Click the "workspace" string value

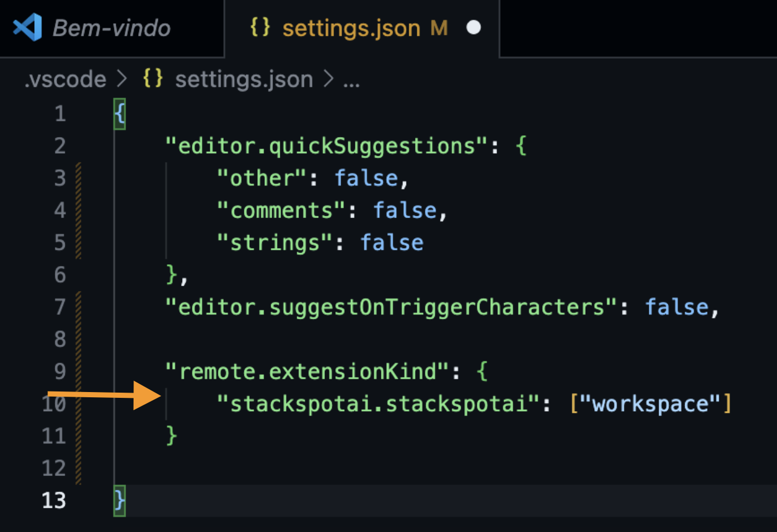tap(650, 403)
